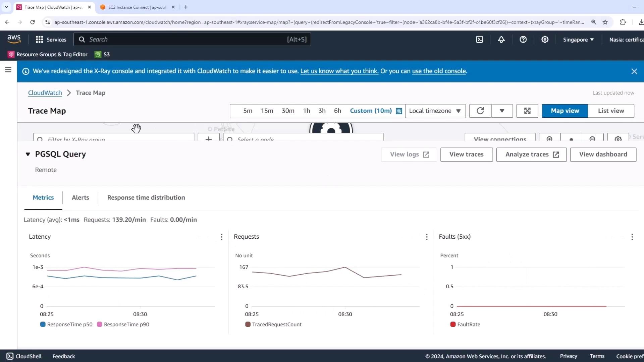This screenshot has height=362, width=644.
Task: Open browser zoom indicator icon
Action: 594,22
